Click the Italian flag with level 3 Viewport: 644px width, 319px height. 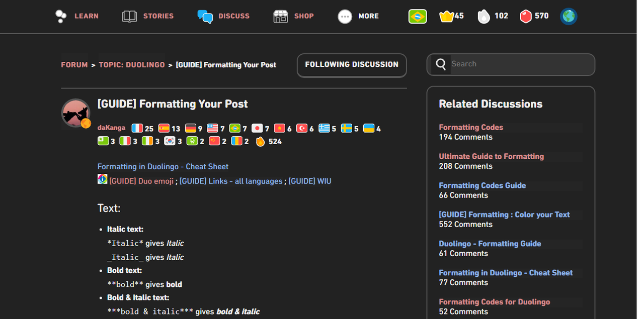pos(125,141)
